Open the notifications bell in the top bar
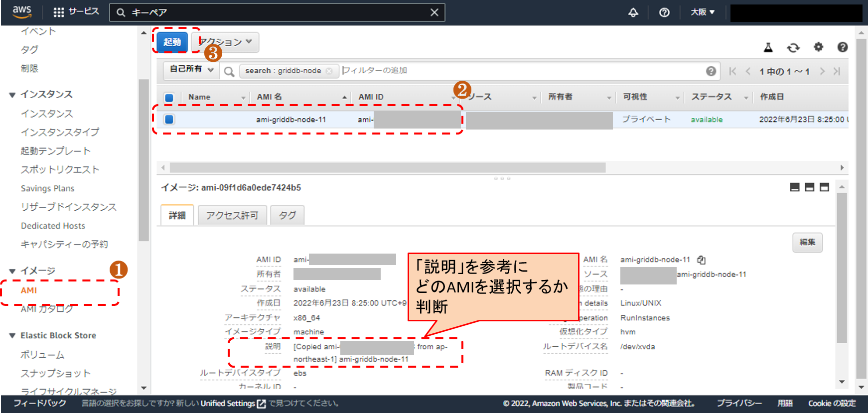The width and height of the screenshot is (868, 413). 633,12
